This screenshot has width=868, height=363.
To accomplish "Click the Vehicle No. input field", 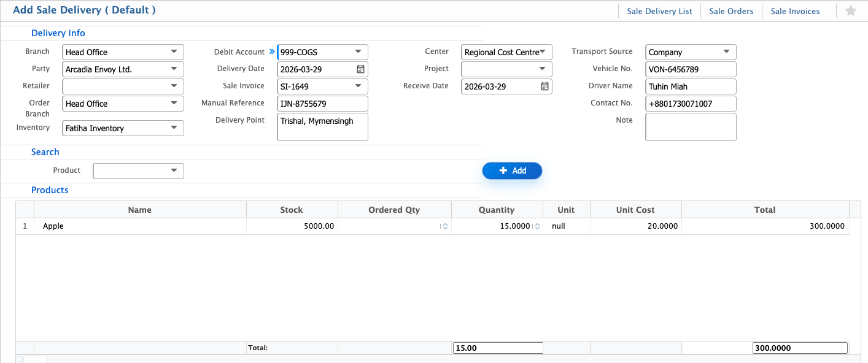I will 691,69.
